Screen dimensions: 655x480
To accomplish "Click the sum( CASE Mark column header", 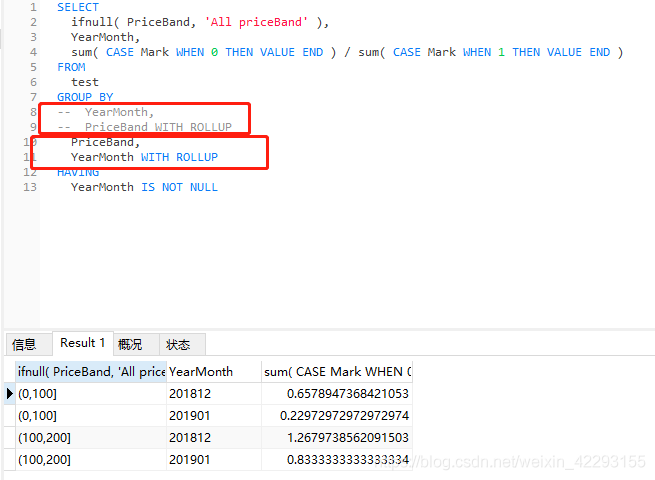I will 337,372.
